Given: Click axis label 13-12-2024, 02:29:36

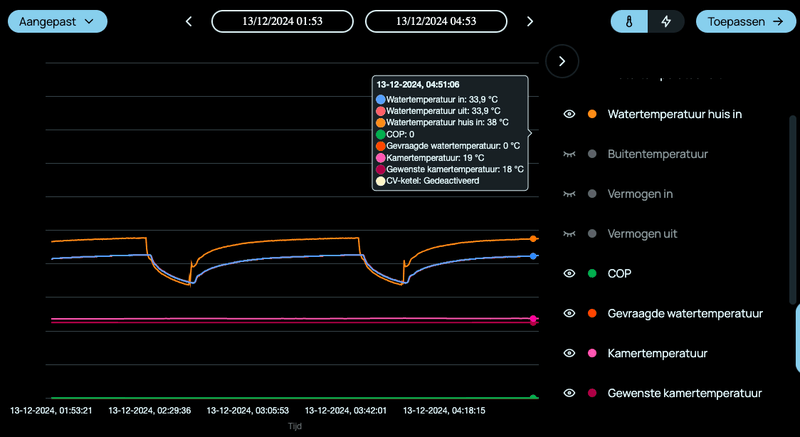Looking at the screenshot, I should [149, 410].
